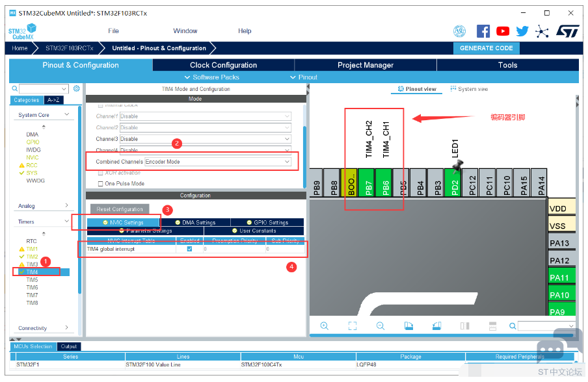Image resolution: width=588 pixels, height=382 pixels.
Task: Click the GENERATE CODE button
Action: [486, 48]
